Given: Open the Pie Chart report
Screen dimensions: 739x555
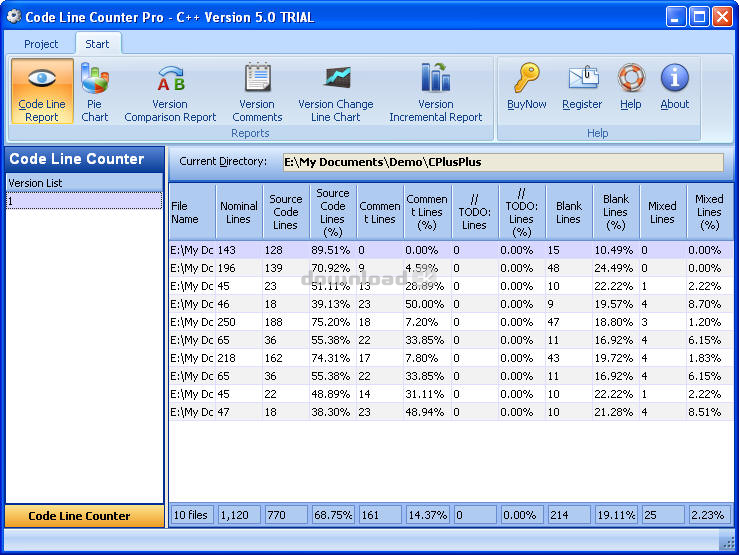Looking at the screenshot, I should [x=95, y=92].
